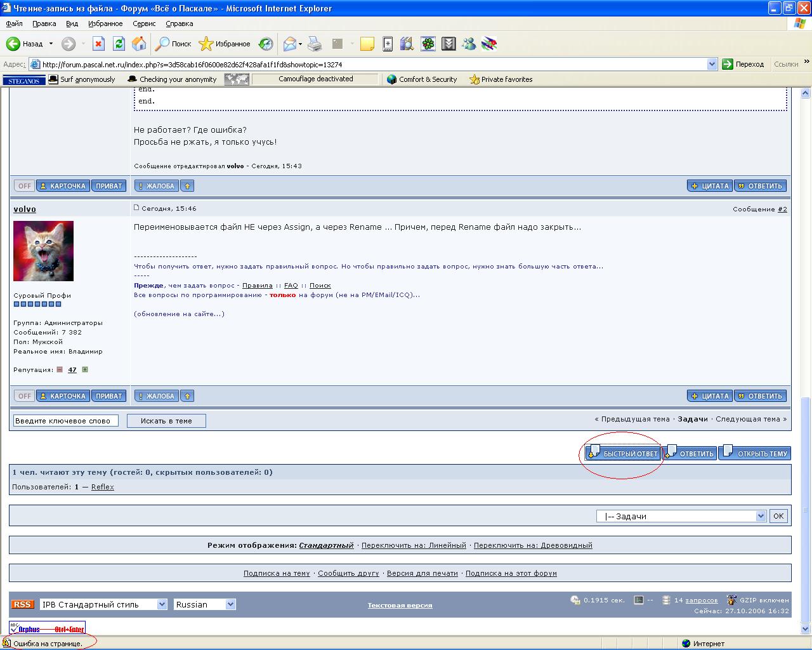The height and width of the screenshot is (650, 812).
Task: Click the green plus reputation icon
Action: coord(85,369)
